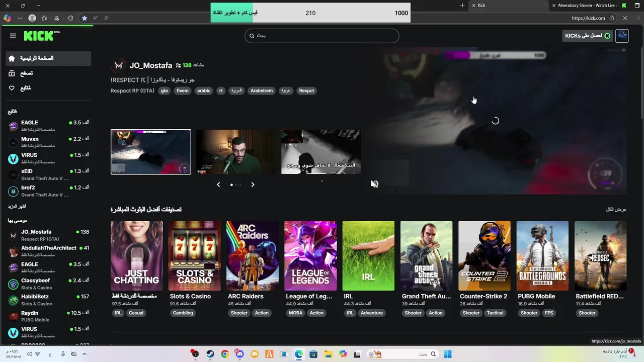Open الصفحة الرئيسية home menu item
Screen dimensions: 644x362
[49, 58]
